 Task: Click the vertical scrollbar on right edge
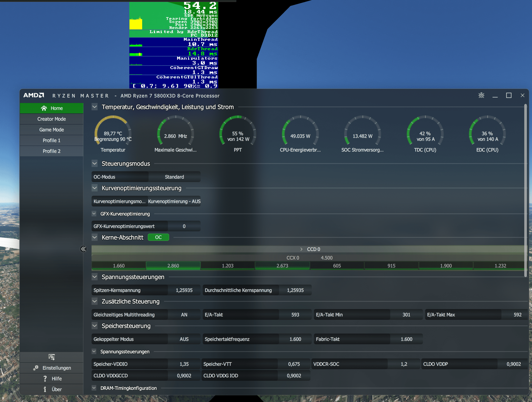pos(525,190)
